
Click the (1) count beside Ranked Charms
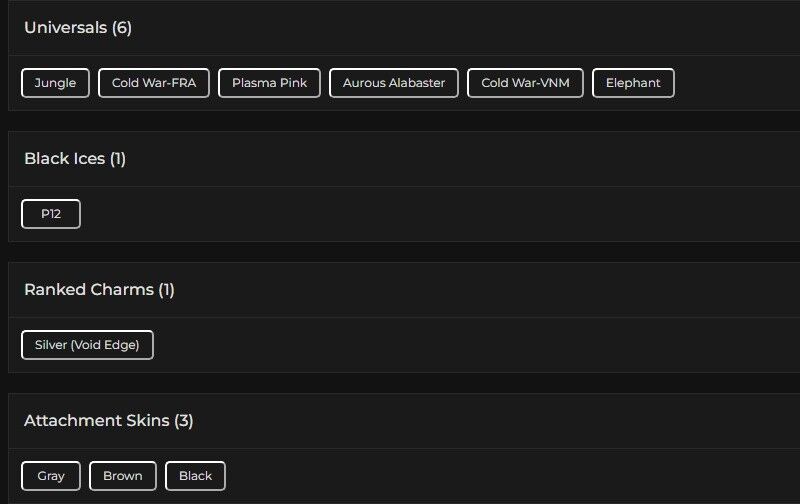coord(166,290)
